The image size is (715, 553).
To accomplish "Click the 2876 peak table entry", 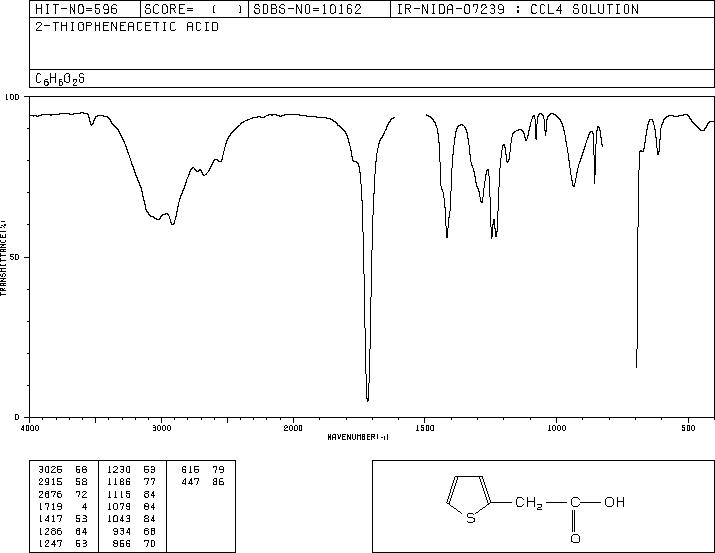I will pos(50,494).
